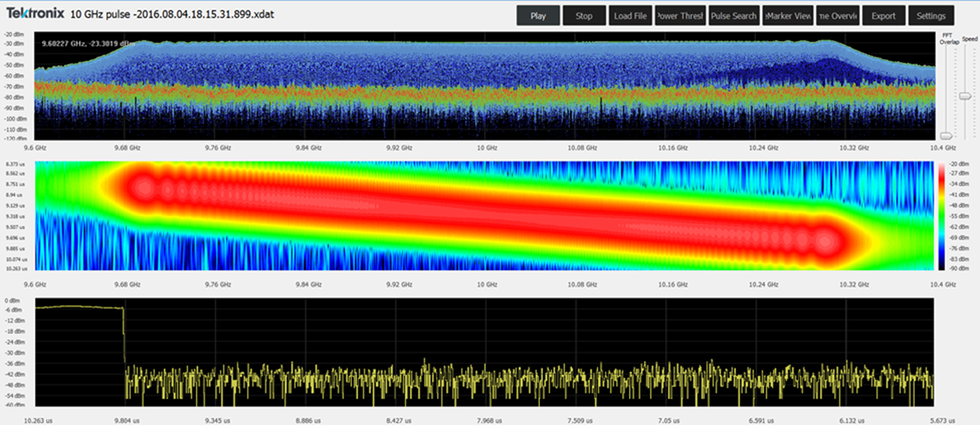Stop the pulse playback

(x=584, y=15)
